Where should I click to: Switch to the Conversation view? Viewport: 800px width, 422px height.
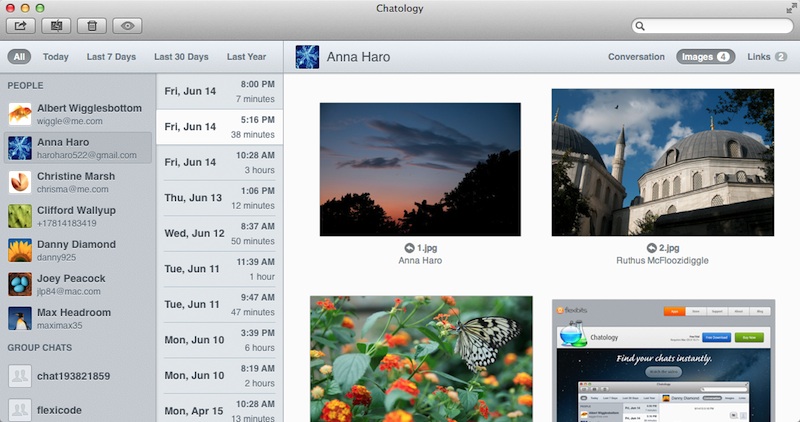click(636, 57)
